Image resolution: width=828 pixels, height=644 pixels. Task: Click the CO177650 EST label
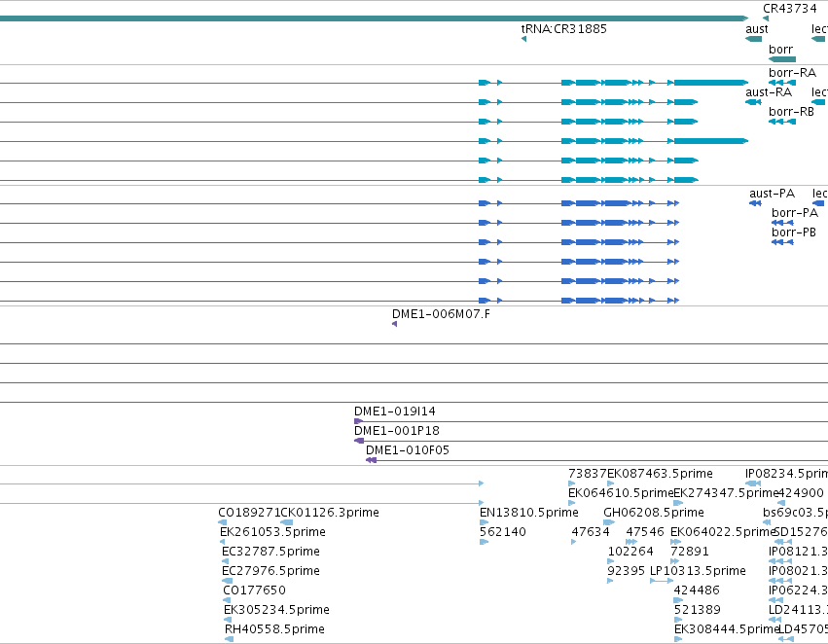tap(254, 590)
